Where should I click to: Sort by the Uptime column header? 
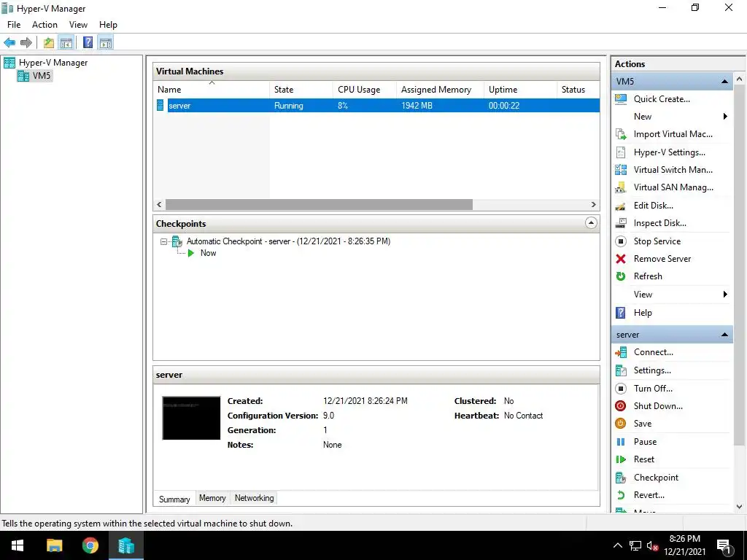point(520,90)
